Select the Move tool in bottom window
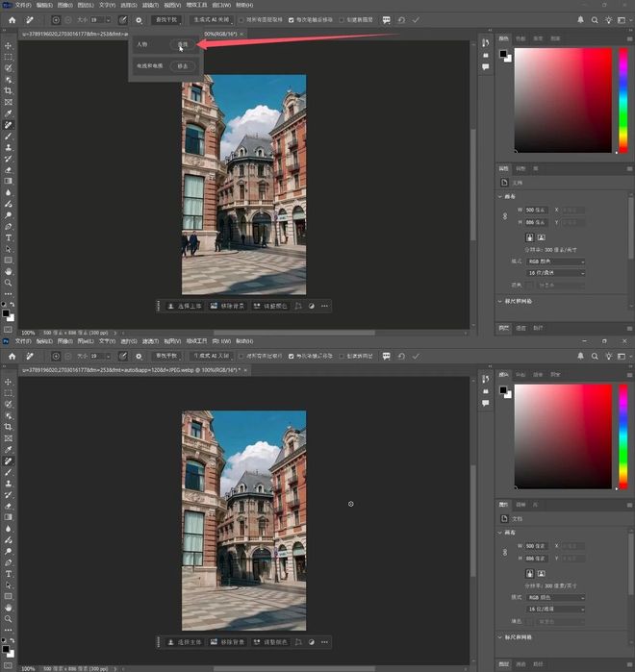Screen dimensions: 635x672 pos(8,382)
